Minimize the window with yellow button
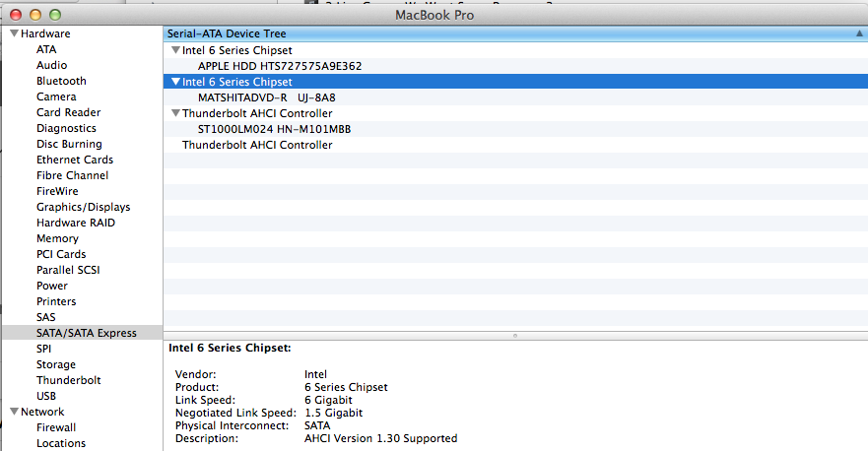 35,15
